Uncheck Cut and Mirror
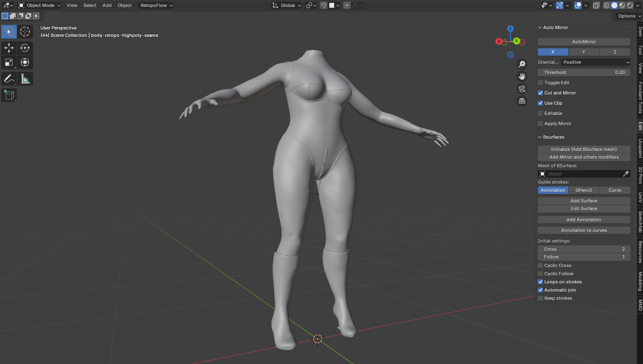Viewport: 643px width, 364px height. tap(540, 93)
